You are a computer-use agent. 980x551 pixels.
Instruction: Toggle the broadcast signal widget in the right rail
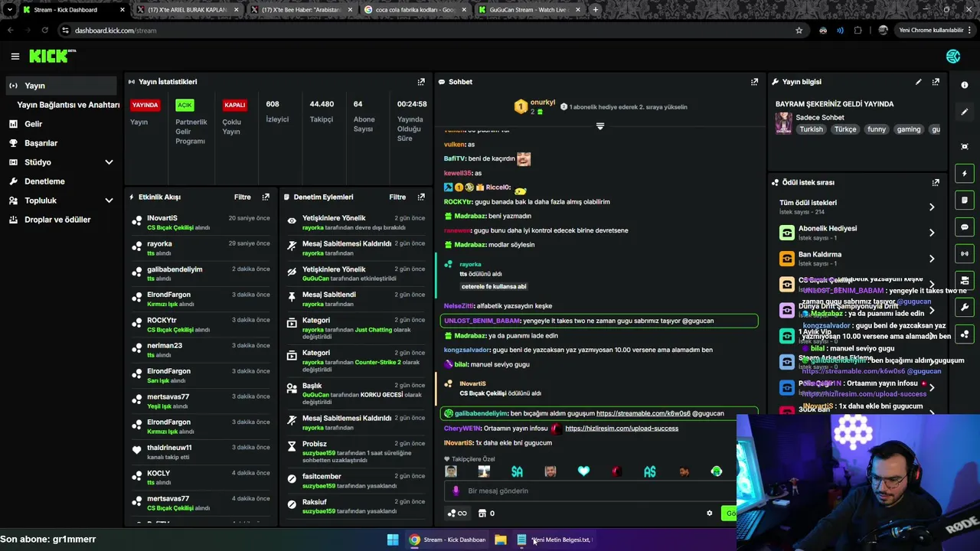click(x=965, y=253)
